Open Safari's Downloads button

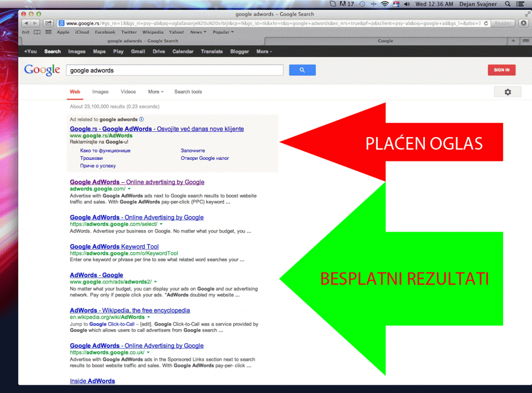524,23
